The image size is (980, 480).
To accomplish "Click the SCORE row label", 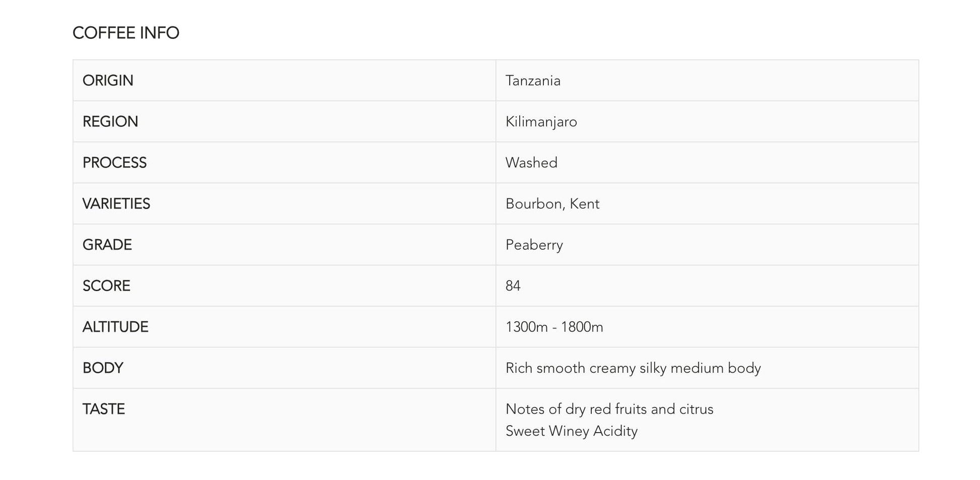I will pos(106,286).
